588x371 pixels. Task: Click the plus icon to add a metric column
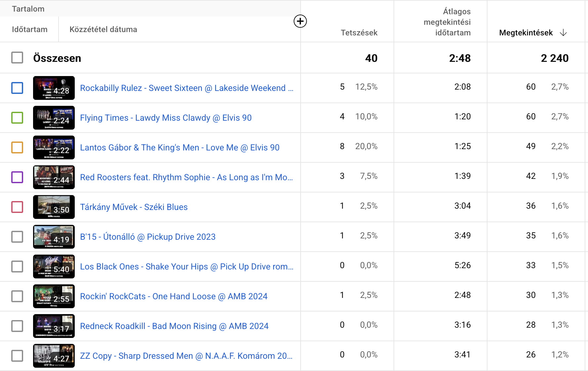[x=300, y=21]
